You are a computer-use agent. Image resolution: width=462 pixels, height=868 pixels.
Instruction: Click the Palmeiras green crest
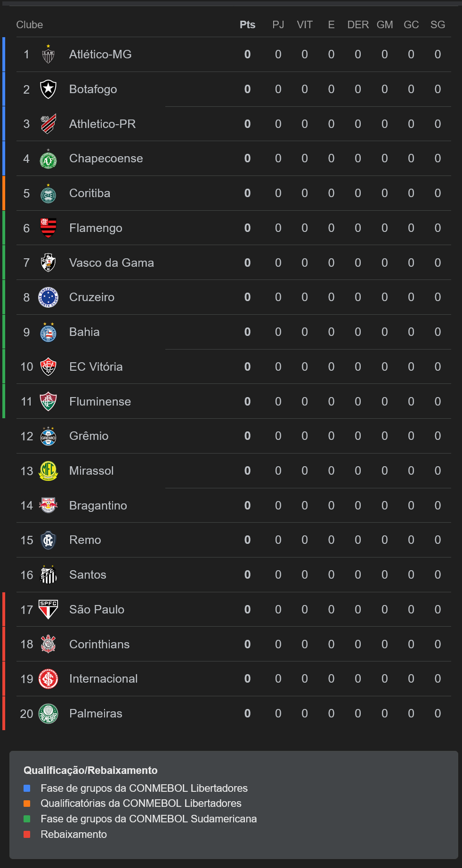[x=48, y=714]
